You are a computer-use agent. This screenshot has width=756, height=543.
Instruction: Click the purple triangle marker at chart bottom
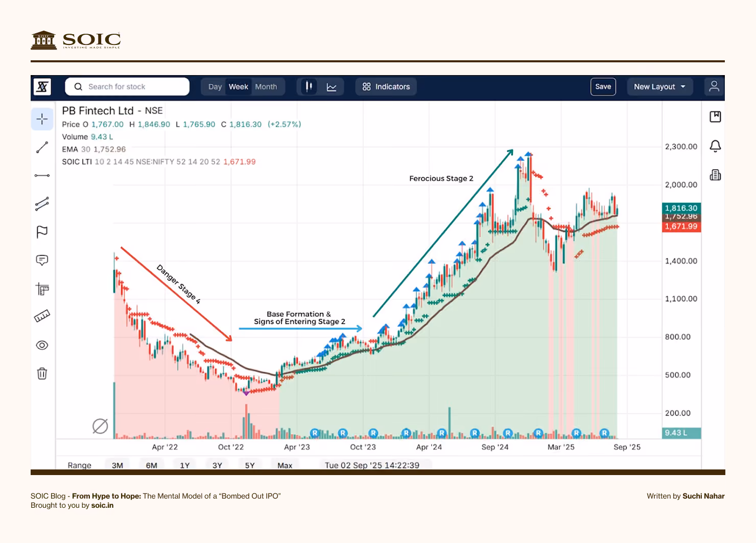click(x=246, y=393)
